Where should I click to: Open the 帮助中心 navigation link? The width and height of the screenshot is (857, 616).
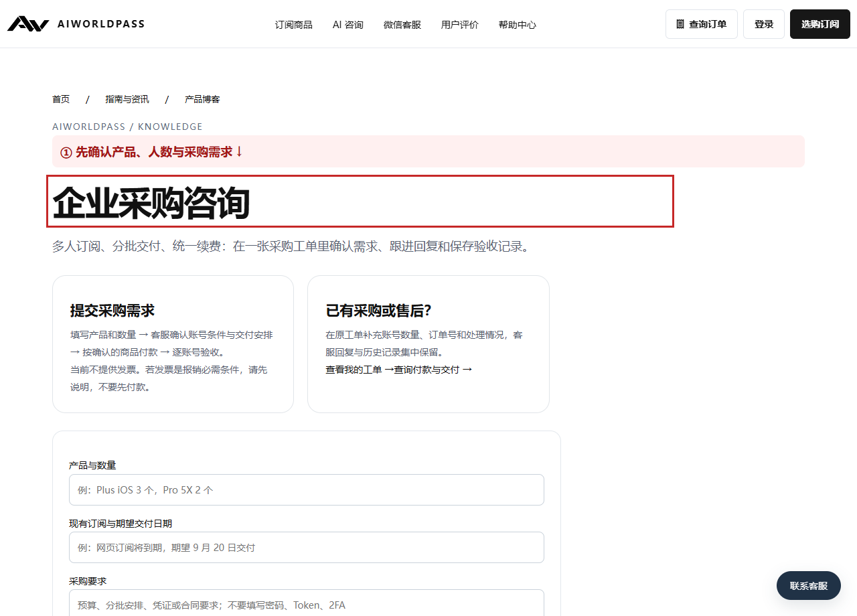tap(517, 25)
